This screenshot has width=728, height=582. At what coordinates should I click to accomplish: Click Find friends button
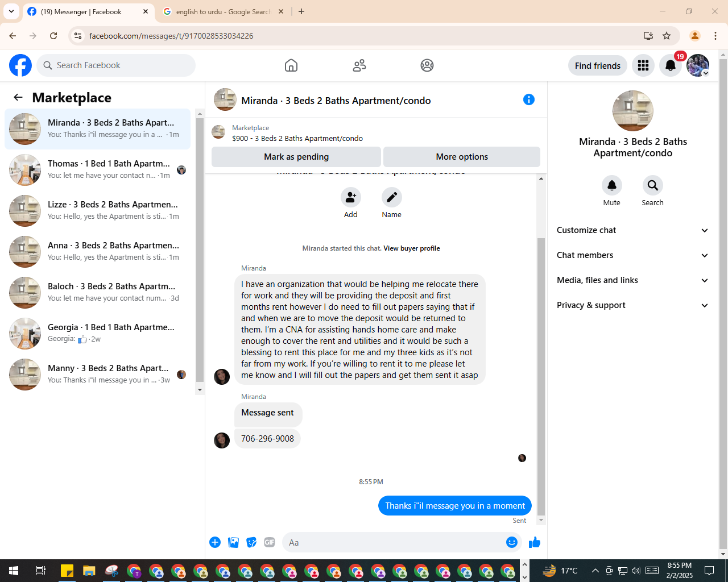[598, 65]
